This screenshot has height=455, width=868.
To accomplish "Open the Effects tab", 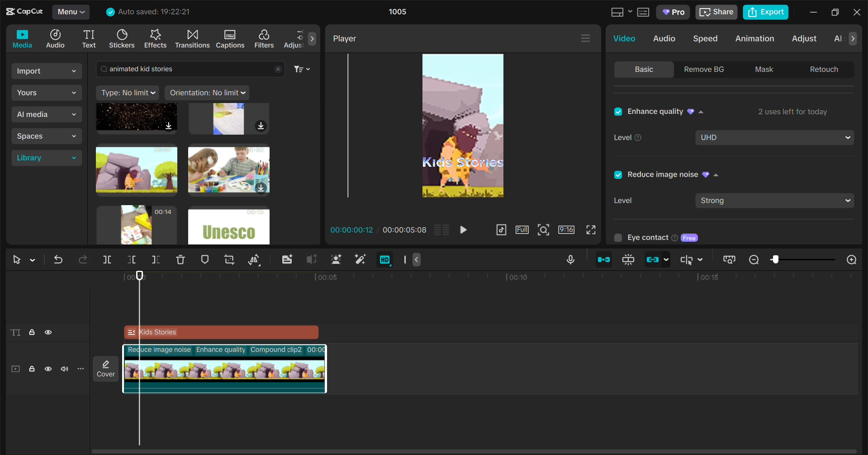I will (x=155, y=39).
